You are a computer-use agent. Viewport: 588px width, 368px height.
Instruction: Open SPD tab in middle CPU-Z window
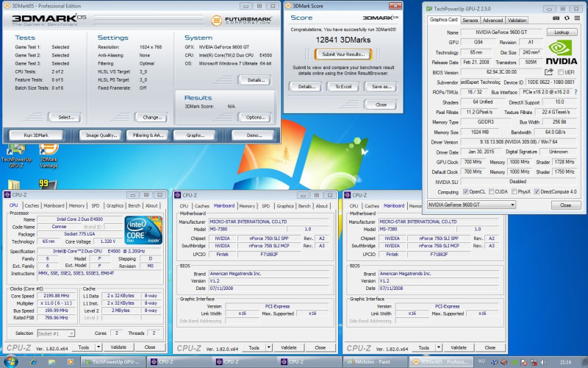pyautogui.click(x=265, y=206)
